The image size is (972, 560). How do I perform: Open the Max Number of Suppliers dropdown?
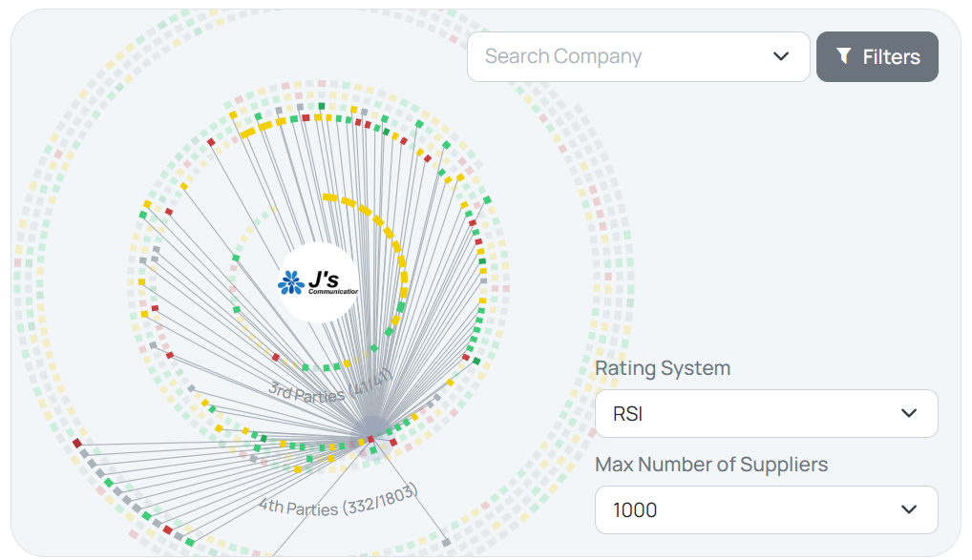pos(766,510)
